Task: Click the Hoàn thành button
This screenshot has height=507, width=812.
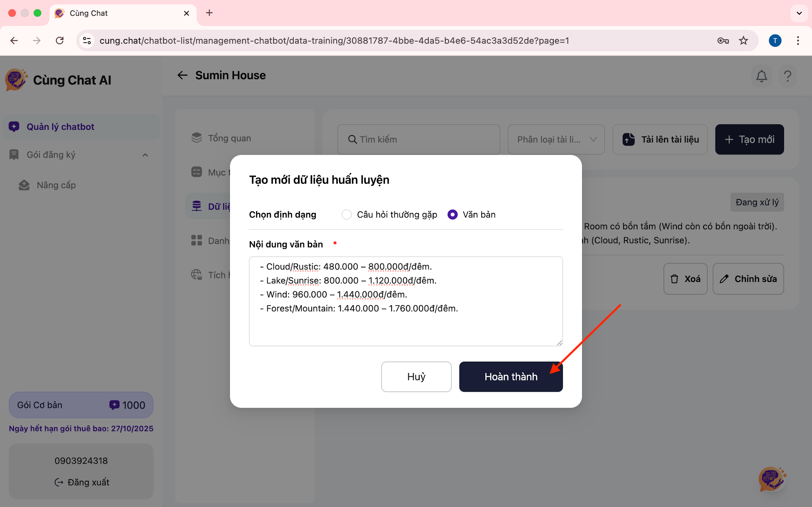Action: 511,377
